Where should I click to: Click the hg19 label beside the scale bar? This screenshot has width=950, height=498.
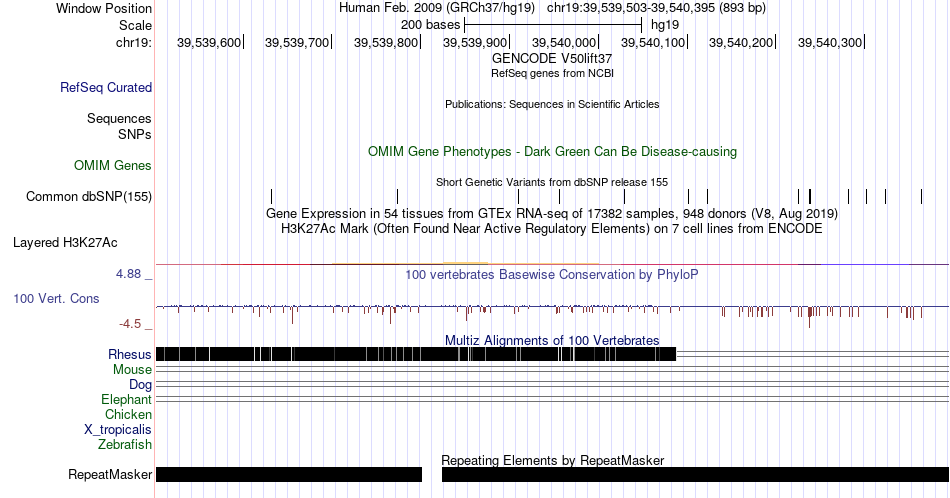coord(665,25)
